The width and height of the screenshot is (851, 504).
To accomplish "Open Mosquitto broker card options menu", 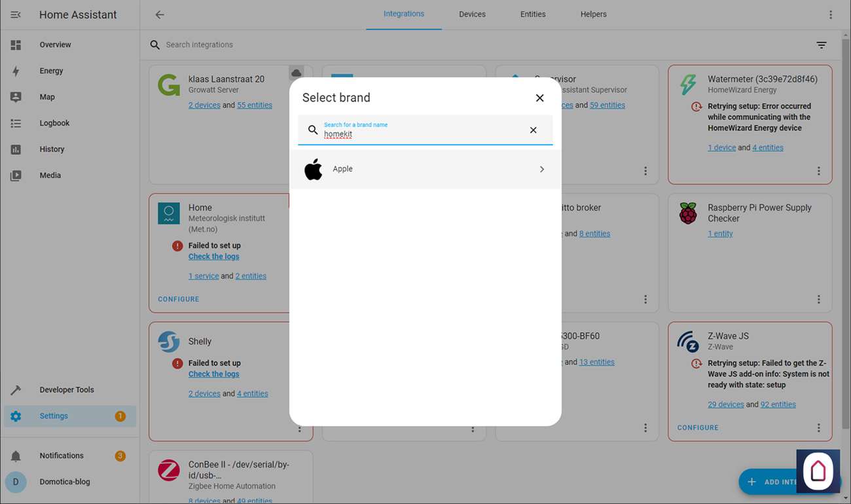I will point(645,299).
